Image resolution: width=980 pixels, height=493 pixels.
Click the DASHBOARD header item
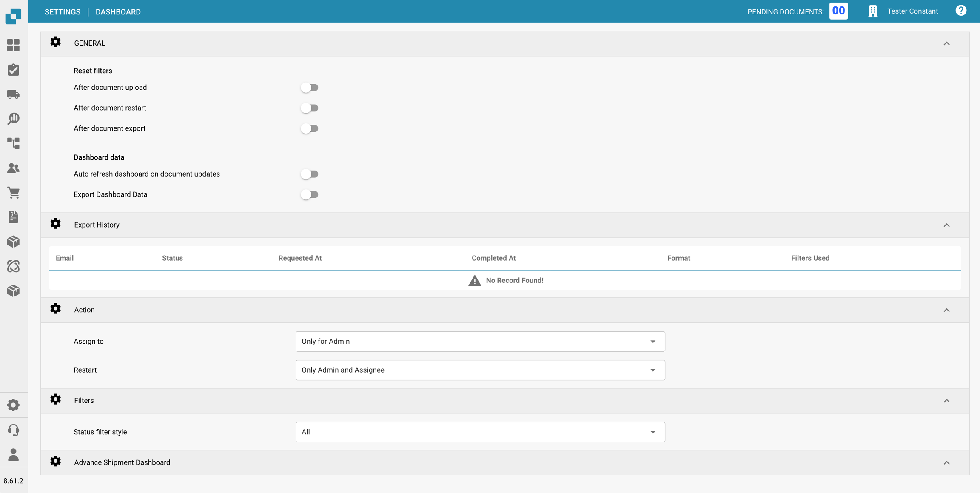click(x=118, y=12)
